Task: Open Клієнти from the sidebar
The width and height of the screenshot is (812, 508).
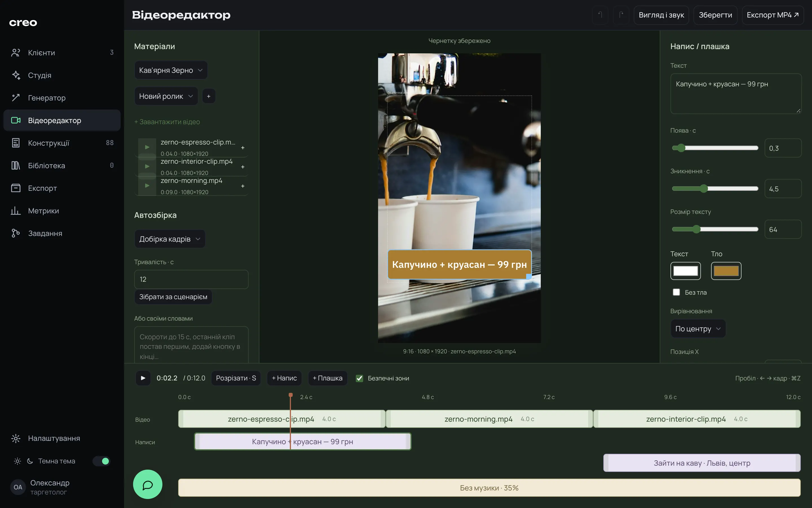Action: pyautogui.click(x=62, y=53)
